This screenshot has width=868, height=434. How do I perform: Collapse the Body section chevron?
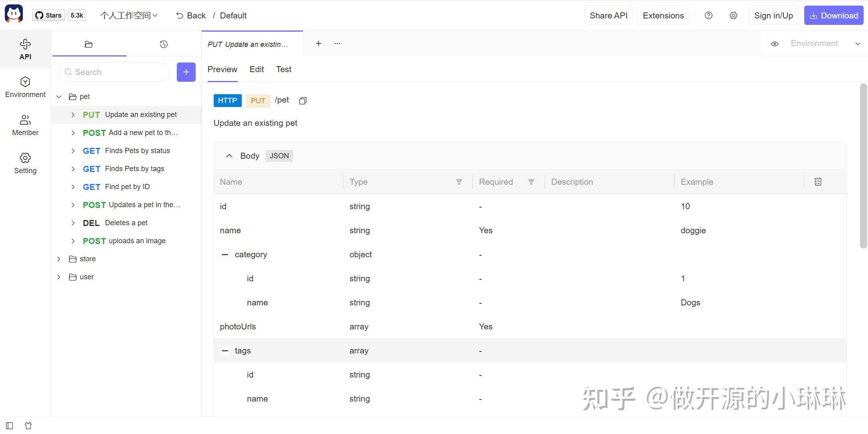pos(229,156)
